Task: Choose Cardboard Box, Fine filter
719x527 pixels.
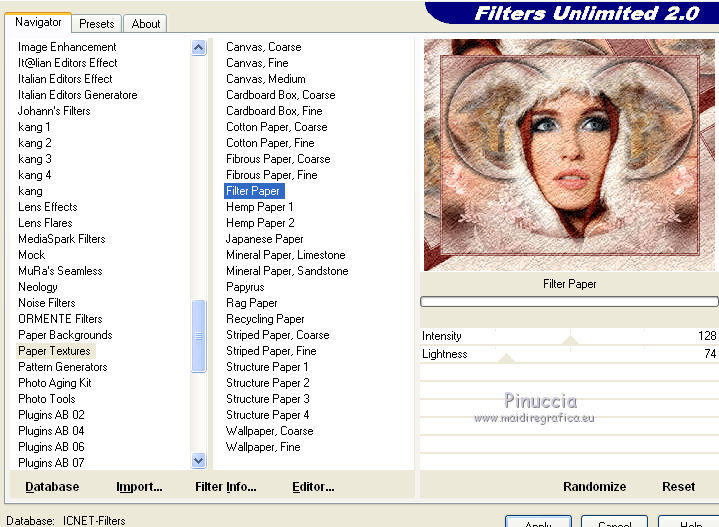Action: pos(274,111)
